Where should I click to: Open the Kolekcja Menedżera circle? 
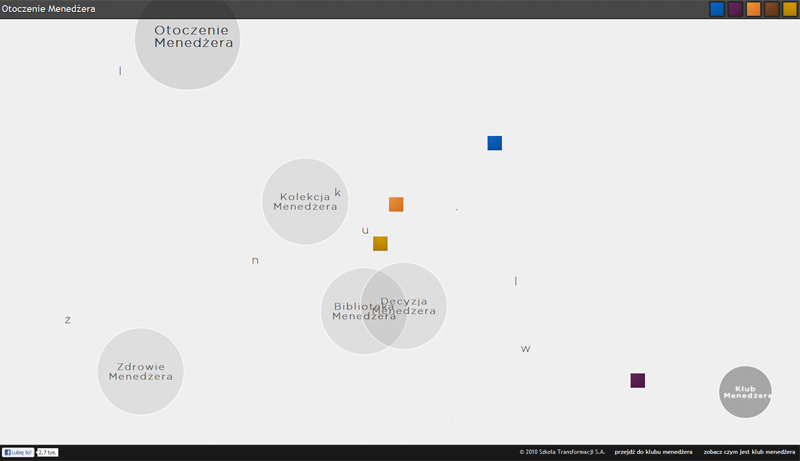click(x=305, y=201)
